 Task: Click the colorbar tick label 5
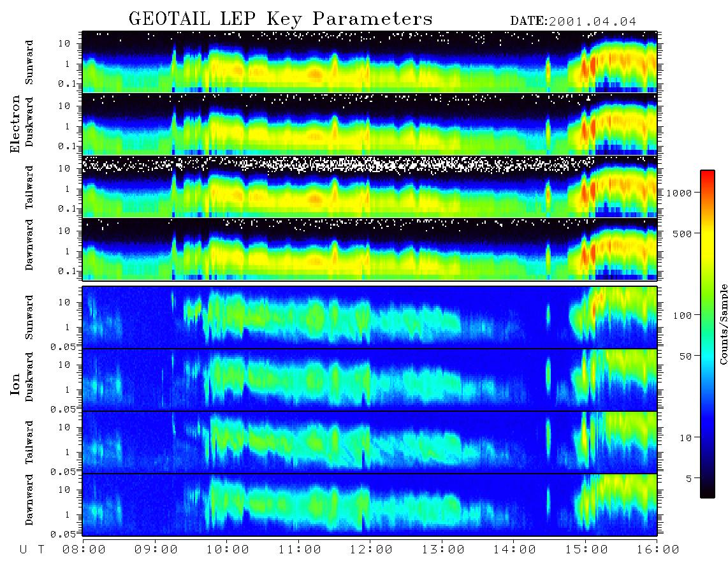tap(689, 478)
